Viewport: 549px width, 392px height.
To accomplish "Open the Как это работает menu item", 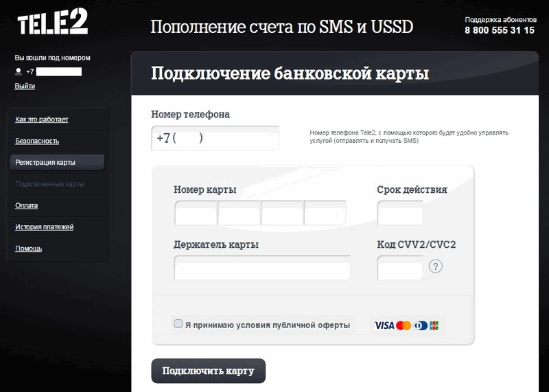I will [x=42, y=119].
